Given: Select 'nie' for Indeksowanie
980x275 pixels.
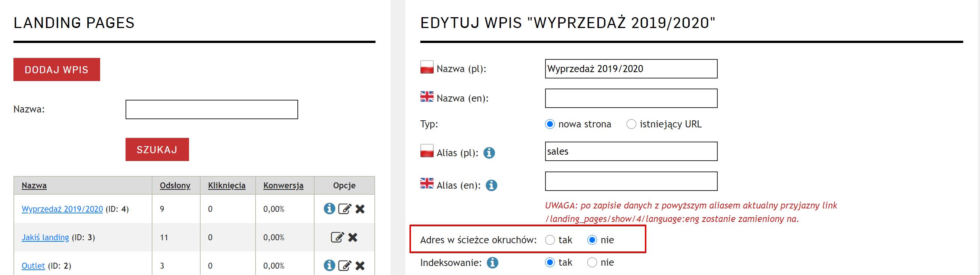Looking at the screenshot, I should click(591, 262).
